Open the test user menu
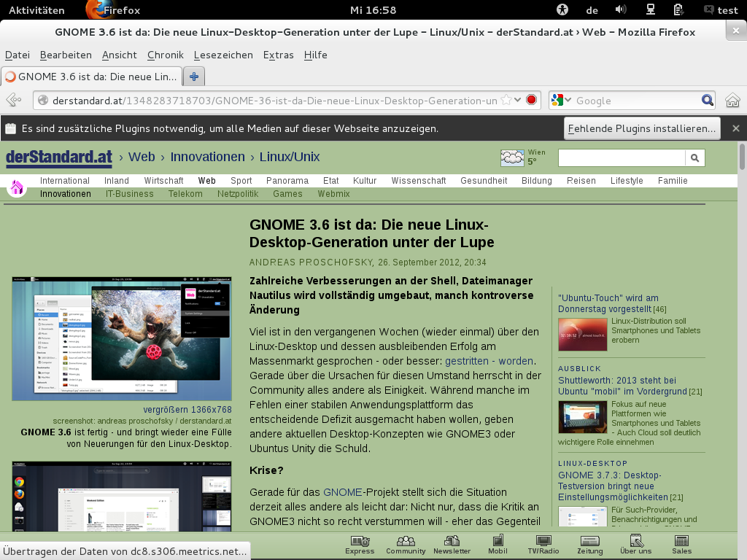This screenshot has width=747, height=560. click(721, 10)
